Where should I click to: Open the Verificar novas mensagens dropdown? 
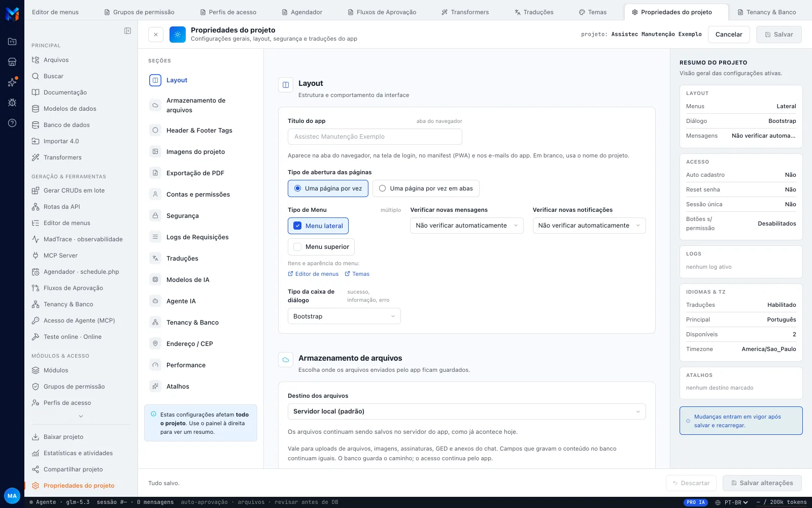coord(466,226)
